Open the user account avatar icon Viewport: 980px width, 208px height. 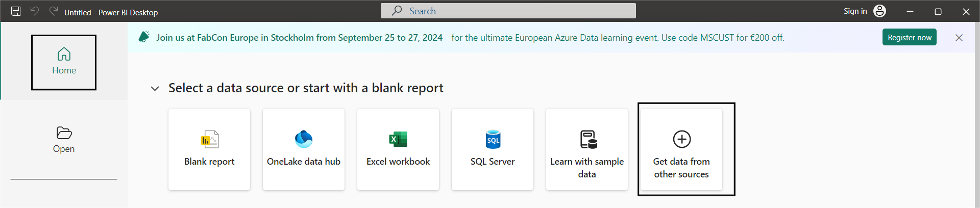(879, 11)
